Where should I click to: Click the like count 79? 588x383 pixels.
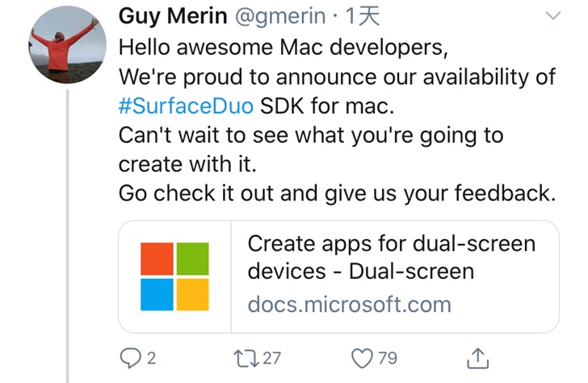[388, 357]
